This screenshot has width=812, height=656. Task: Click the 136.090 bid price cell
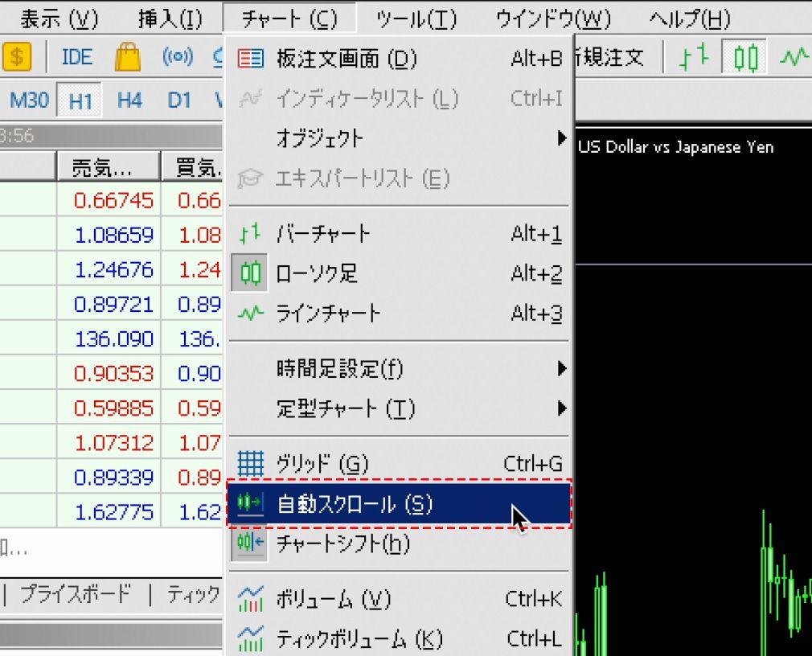[113, 338]
